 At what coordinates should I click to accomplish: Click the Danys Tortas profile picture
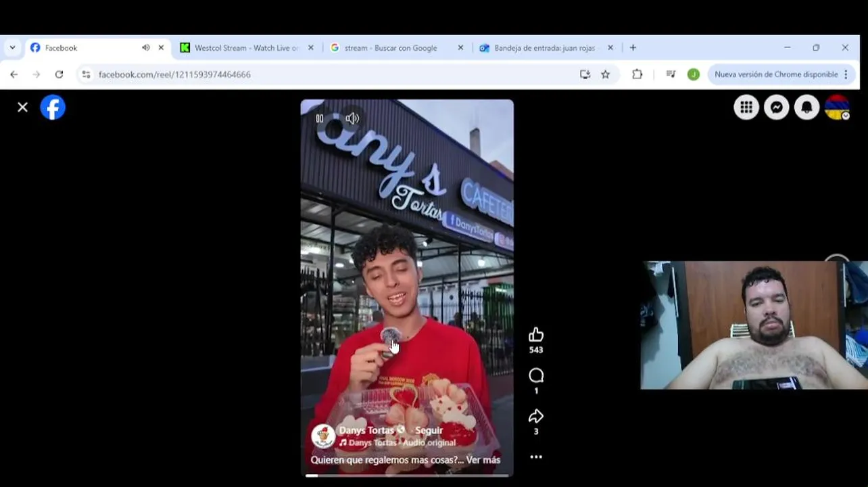[x=323, y=436]
